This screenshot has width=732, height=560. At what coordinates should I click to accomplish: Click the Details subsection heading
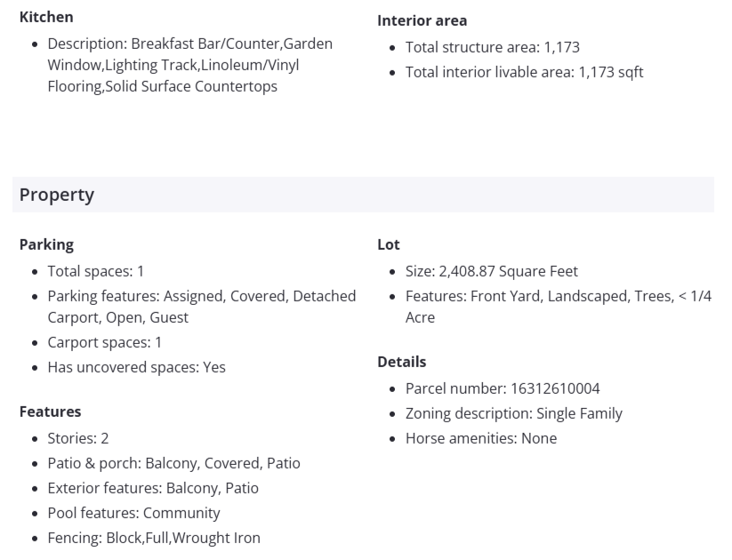click(401, 362)
